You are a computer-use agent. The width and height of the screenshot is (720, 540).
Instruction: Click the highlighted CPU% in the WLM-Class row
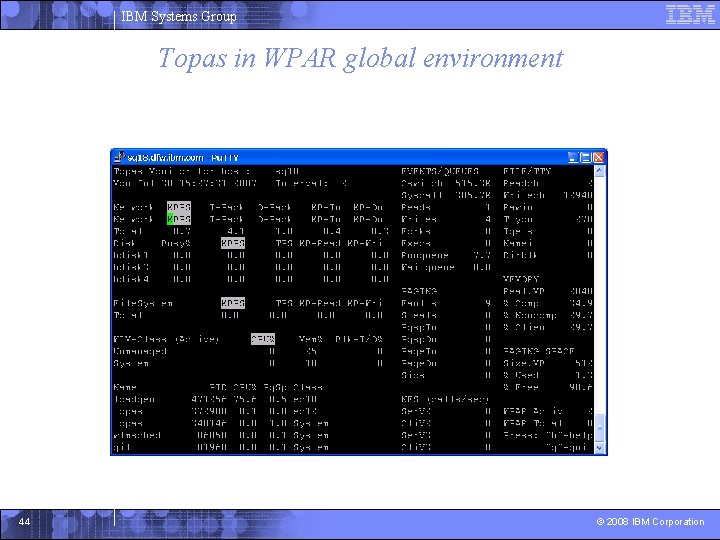263,339
